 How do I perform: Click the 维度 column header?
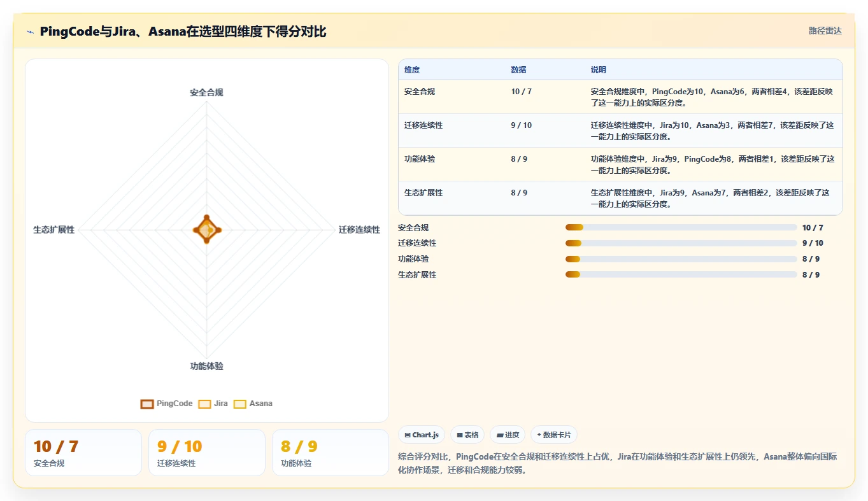412,70
